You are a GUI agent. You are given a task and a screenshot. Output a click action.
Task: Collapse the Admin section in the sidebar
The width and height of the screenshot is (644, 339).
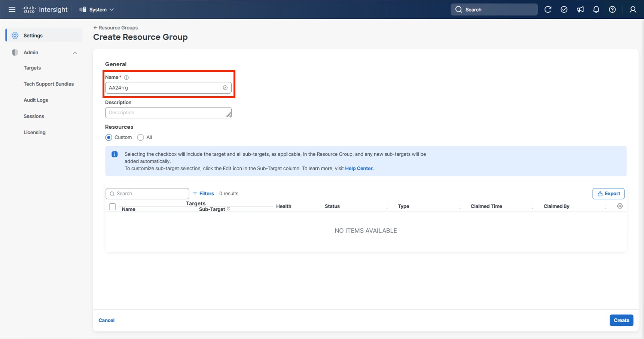coord(74,52)
